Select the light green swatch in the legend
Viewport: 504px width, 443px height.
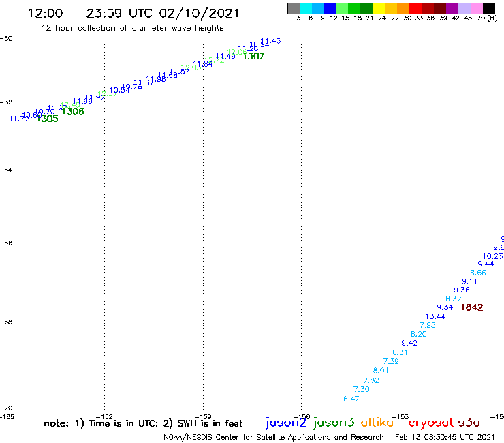pos(342,8)
